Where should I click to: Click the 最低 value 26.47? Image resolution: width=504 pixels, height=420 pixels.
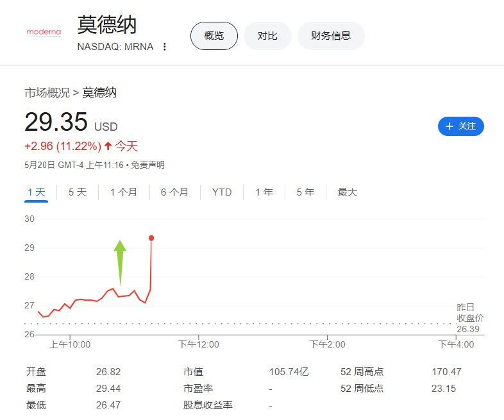(108, 405)
